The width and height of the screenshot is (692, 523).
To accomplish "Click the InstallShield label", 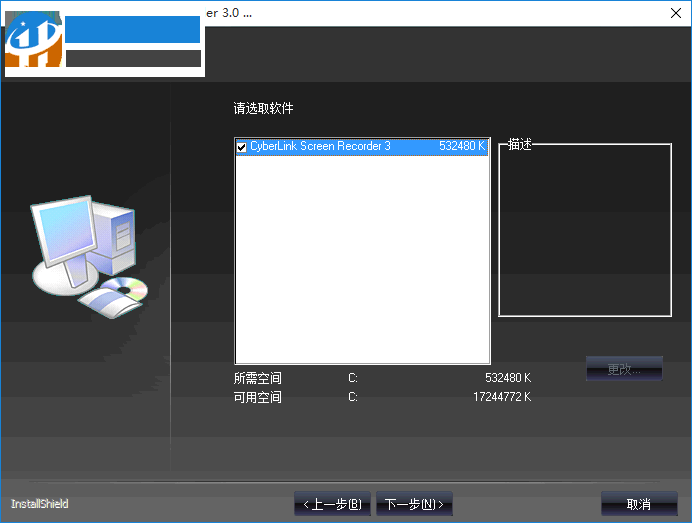I will [40, 504].
